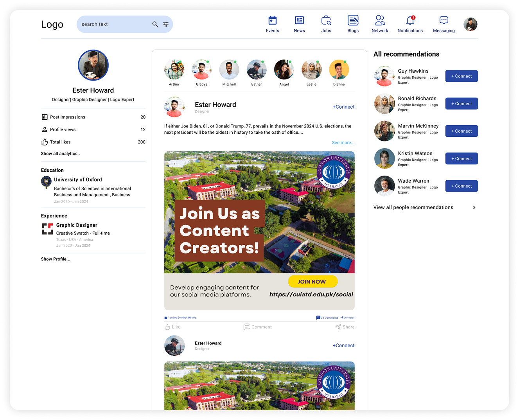Connect with Guy Hawkins

461,76
